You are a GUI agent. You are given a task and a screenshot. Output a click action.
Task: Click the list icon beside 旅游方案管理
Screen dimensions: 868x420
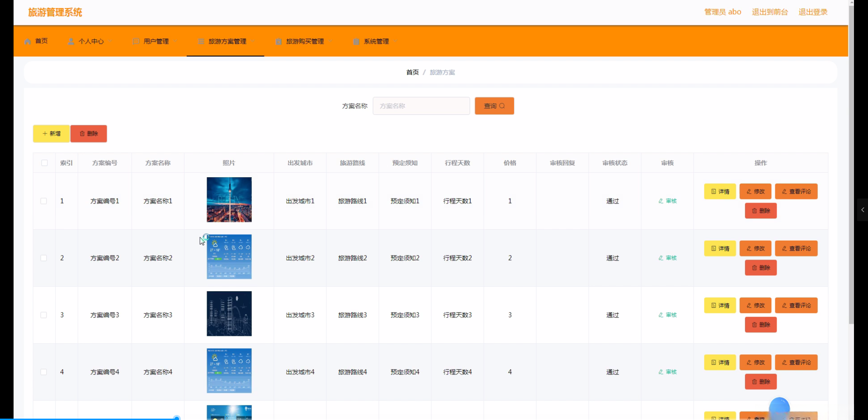[x=201, y=41]
